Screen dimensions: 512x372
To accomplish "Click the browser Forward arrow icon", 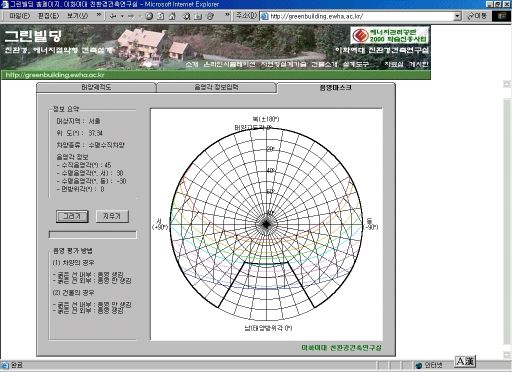I will pos(131,16).
